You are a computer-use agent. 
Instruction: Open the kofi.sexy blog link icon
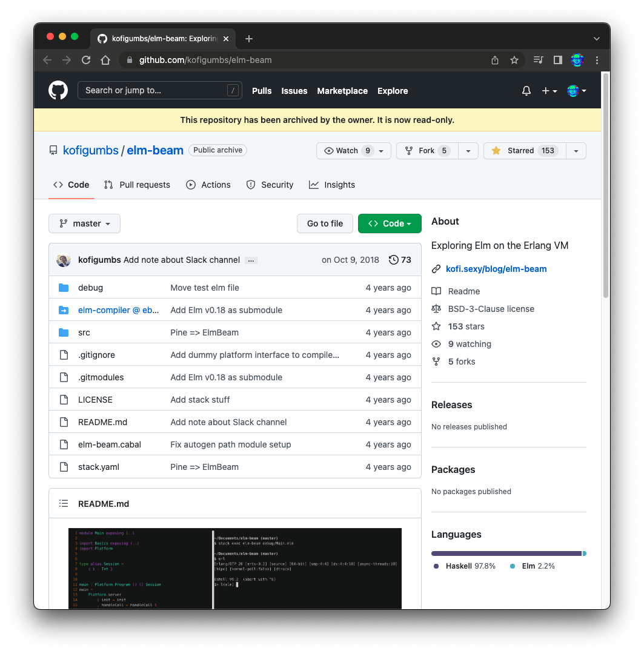(x=434, y=269)
